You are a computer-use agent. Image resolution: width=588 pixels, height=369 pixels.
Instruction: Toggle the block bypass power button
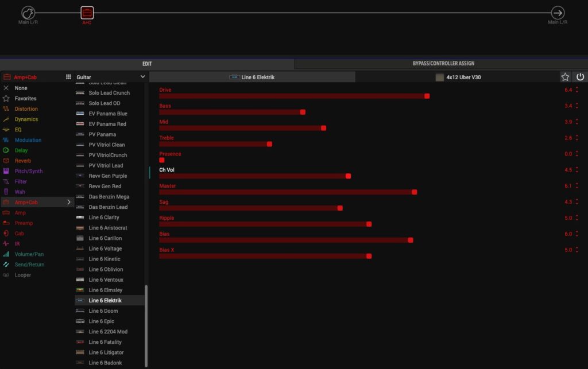pyautogui.click(x=580, y=77)
